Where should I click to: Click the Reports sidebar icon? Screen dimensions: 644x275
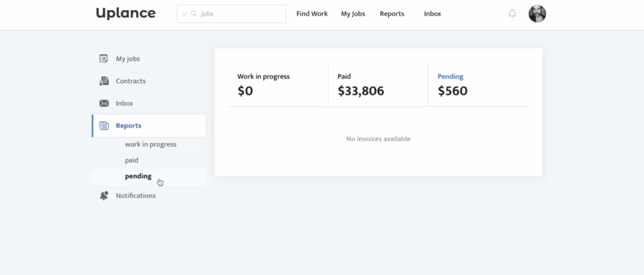[x=104, y=125]
